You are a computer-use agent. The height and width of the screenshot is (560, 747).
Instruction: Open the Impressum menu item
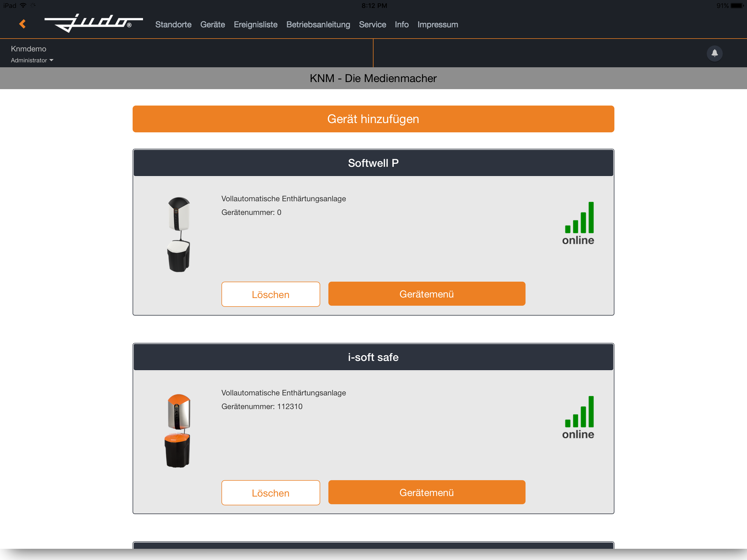click(x=438, y=25)
